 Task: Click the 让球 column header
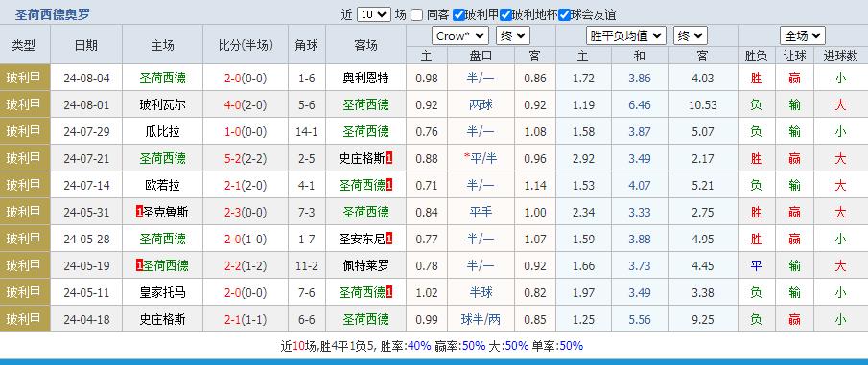click(x=794, y=56)
